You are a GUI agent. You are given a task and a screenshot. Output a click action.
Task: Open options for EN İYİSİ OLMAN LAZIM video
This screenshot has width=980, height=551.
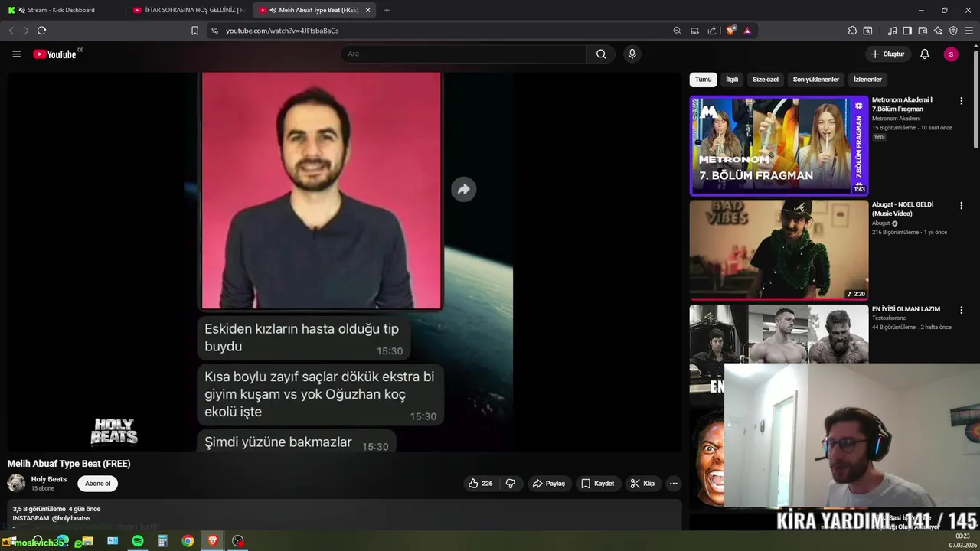(962, 309)
